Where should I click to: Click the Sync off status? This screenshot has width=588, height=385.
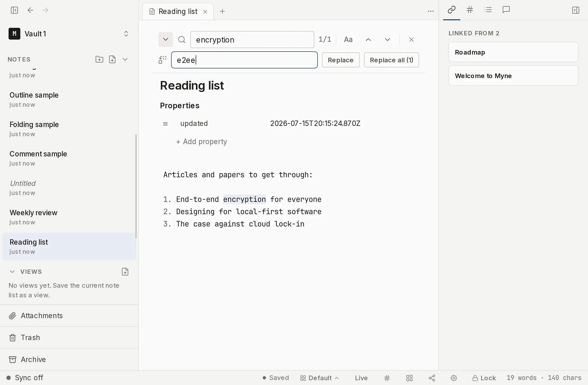pos(25,378)
